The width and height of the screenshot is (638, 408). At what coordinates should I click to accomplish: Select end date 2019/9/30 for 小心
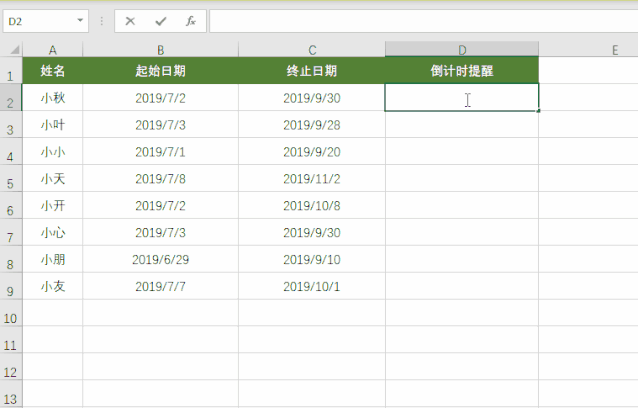[312, 232]
